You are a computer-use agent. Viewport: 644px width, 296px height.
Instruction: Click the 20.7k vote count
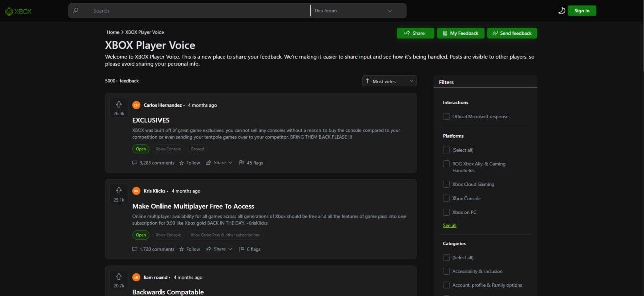tap(119, 286)
